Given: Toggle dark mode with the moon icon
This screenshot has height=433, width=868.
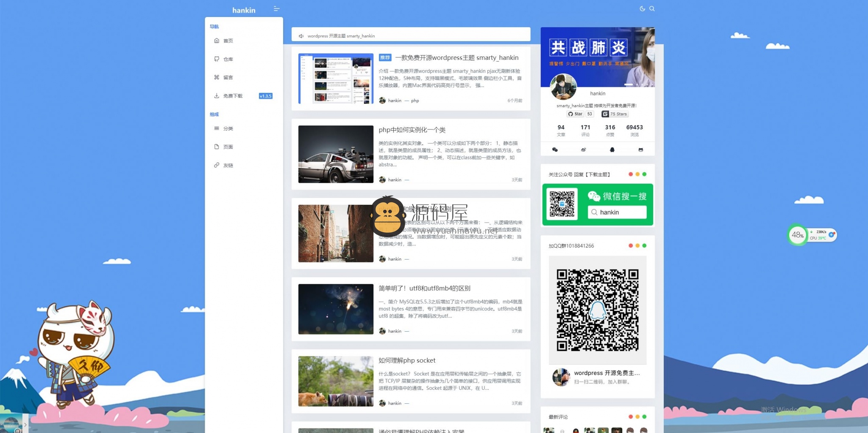Looking at the screenshot, I should 642,8.
